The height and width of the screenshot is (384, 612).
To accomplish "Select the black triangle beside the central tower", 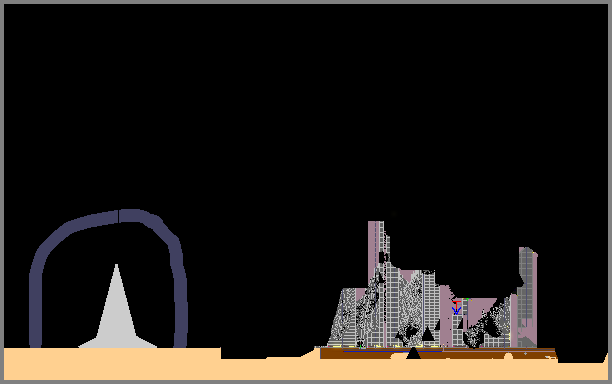I will pyautogui.click(x=428, y=334).
